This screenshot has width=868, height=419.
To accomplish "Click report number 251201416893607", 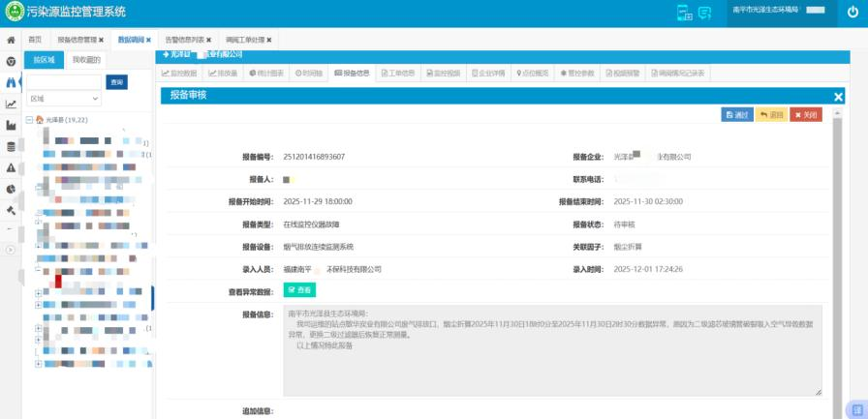I will 314,157.
